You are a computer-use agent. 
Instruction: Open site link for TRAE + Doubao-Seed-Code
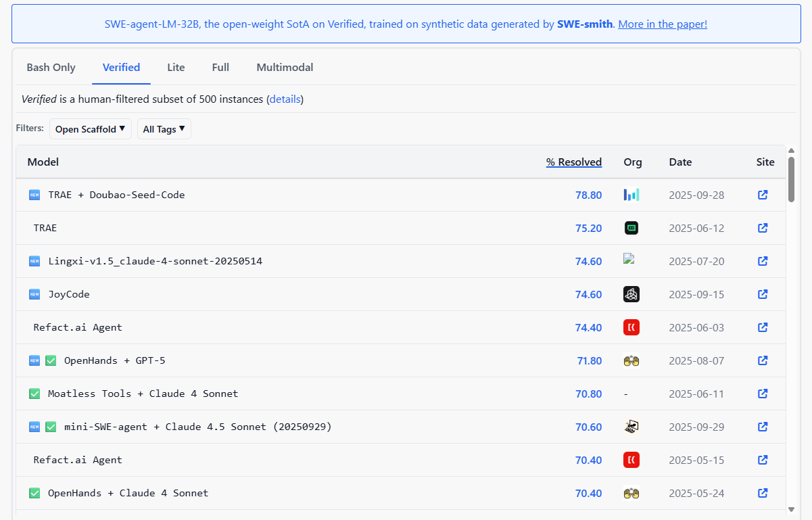(763, 195)
